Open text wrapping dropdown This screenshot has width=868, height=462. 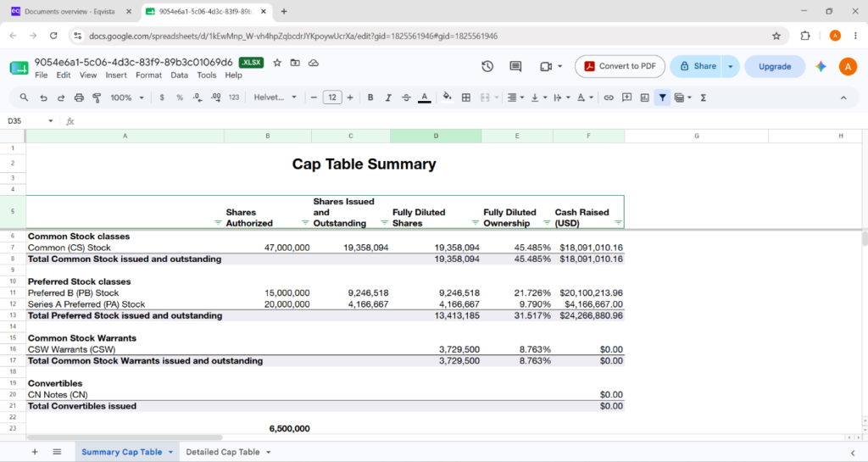561,97
